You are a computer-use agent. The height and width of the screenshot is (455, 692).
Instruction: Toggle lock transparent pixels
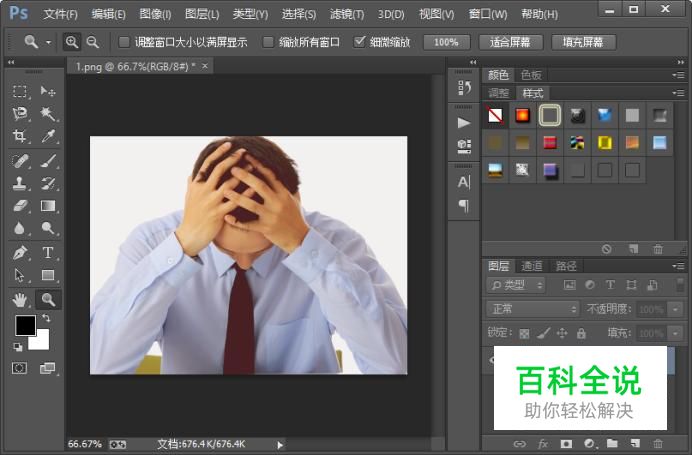tap(524, 333)
